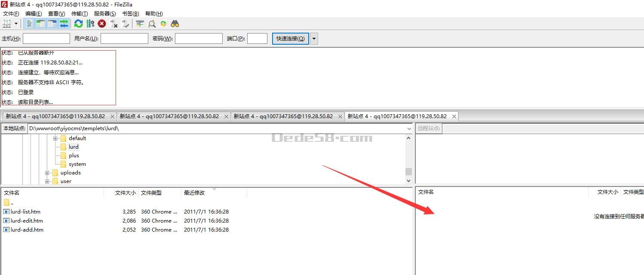Switch to the second 新站点 4 tab
The image size is (644, 275).
coord(169,116)
